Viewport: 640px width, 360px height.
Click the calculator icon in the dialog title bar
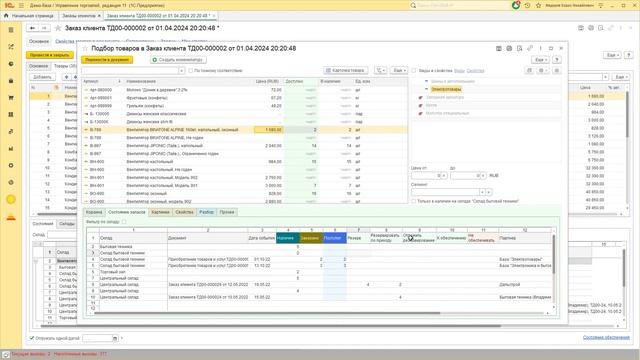pyautogui.click(x=499, y=48)
